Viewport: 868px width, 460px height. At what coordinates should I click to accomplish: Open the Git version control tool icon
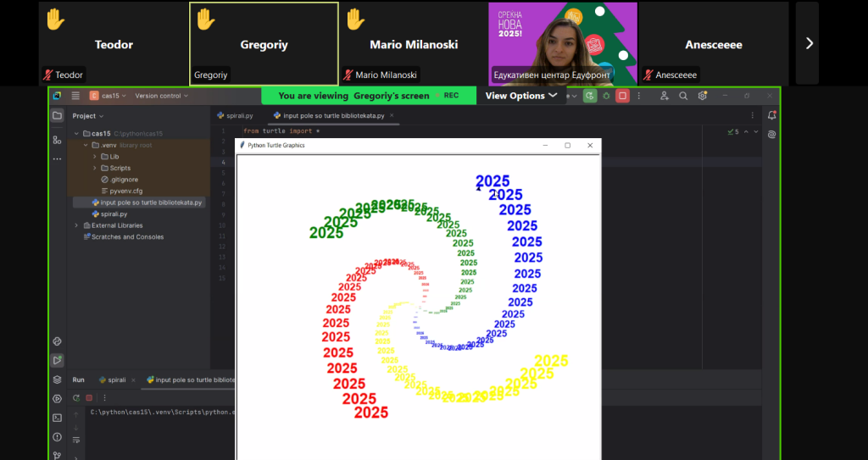tap(57, 456)
